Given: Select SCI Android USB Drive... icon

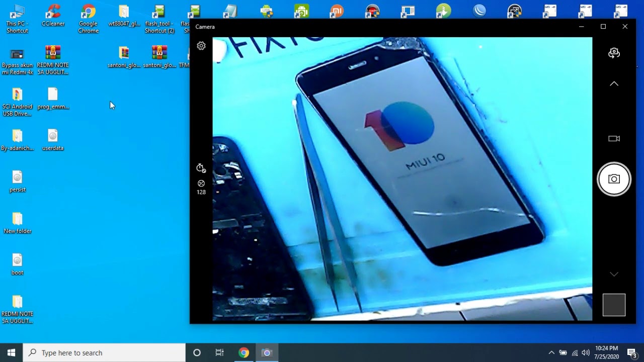Looking at the screenshot, I should coord(17,102).
